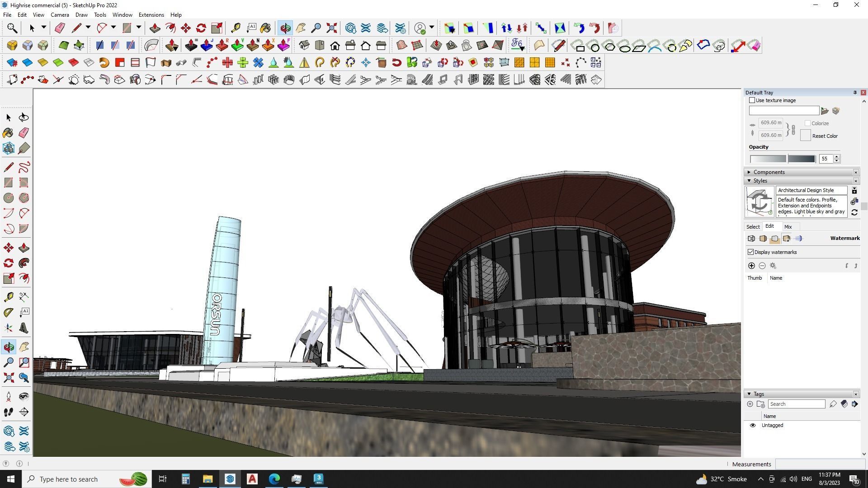Click the Tags search field
The image size is (868, 488).
(x=796, y=404)
